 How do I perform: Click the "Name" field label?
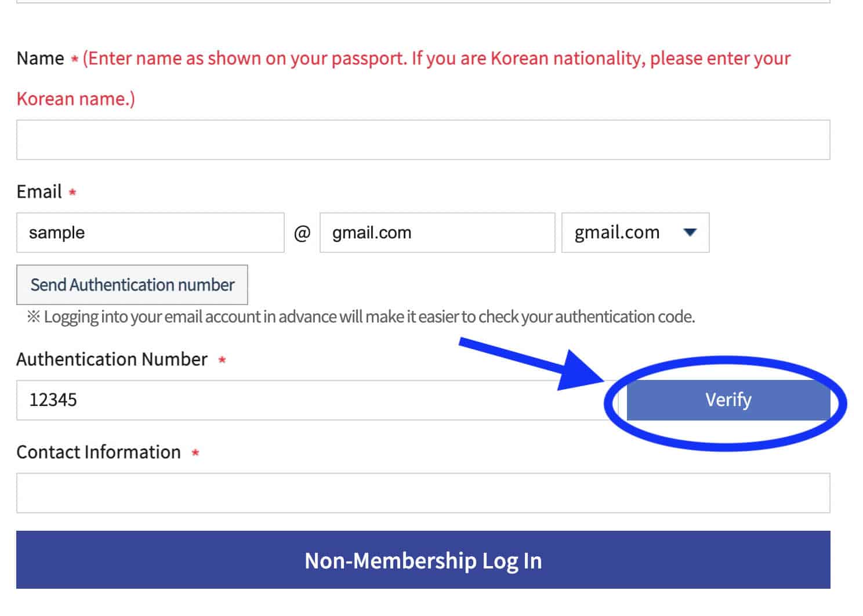click(40, 59)
